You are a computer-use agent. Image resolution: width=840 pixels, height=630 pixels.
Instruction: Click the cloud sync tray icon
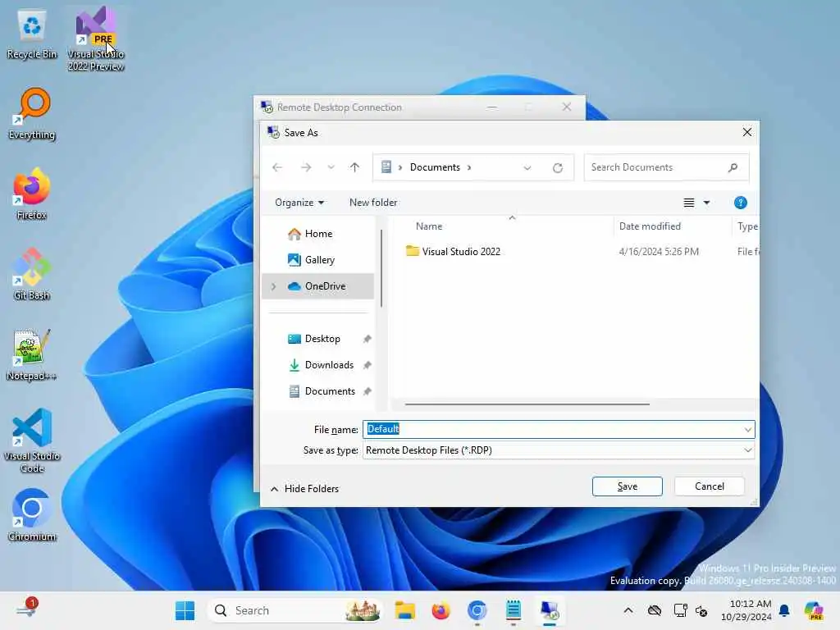click(x=654, y=610)
